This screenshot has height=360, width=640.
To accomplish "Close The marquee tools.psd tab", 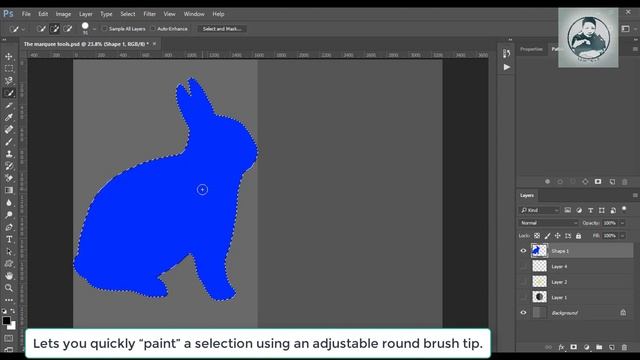I will (x=154, y=44).
